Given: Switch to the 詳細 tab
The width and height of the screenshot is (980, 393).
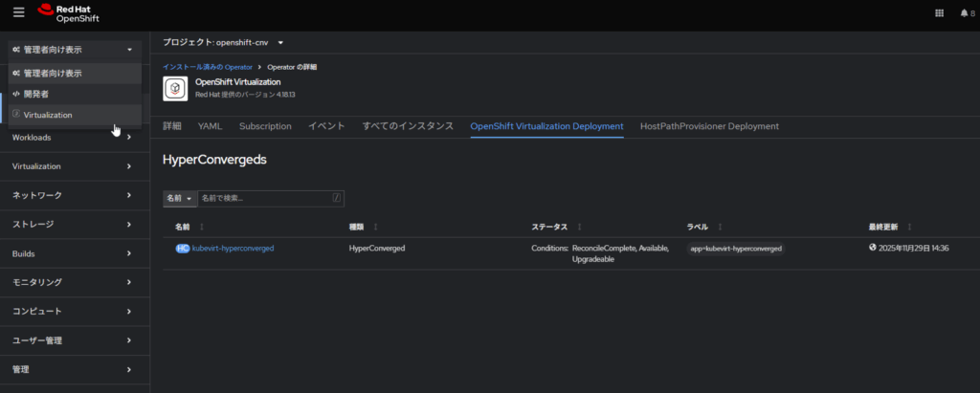Looking at the screenshot, I should pyautogui.click(x=172, y=126).
